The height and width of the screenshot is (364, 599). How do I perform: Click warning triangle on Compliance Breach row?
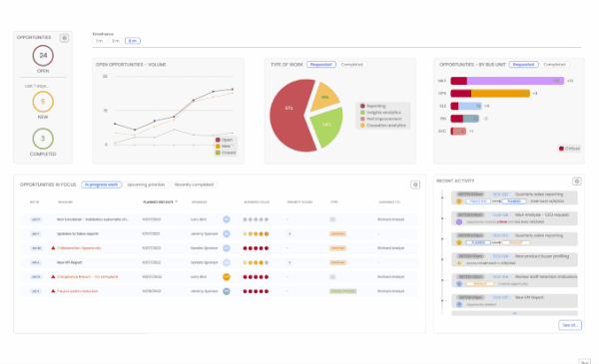[53, 276]
